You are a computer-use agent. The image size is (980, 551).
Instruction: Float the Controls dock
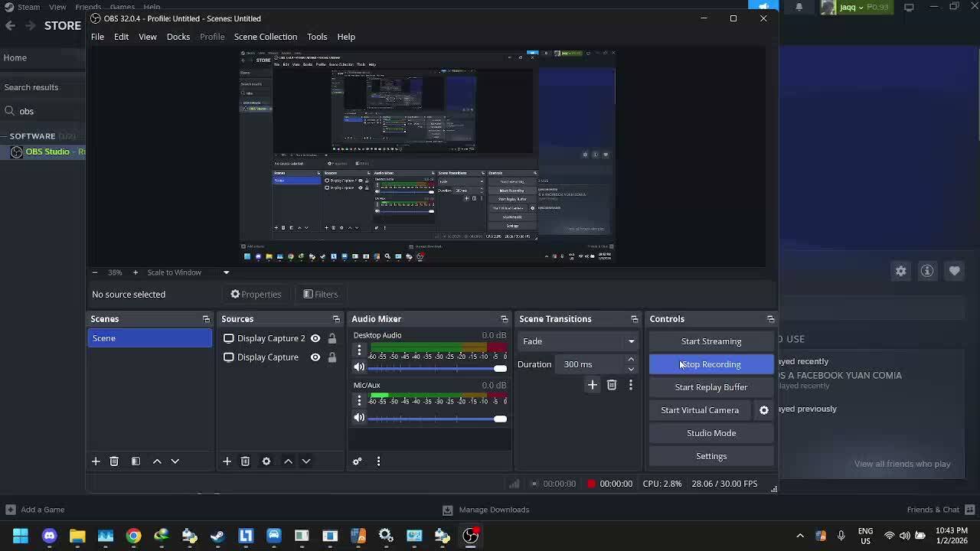771,319
